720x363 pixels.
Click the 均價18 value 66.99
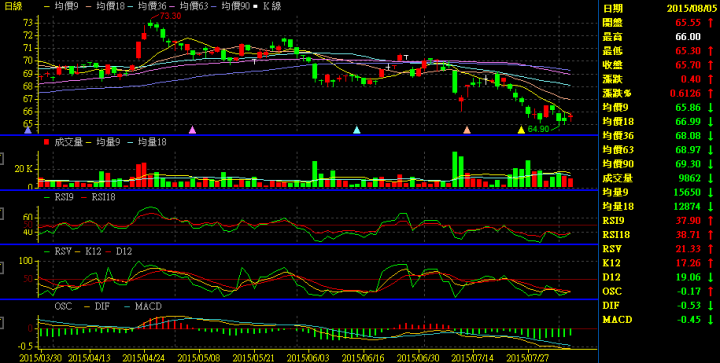click(688, 122)
